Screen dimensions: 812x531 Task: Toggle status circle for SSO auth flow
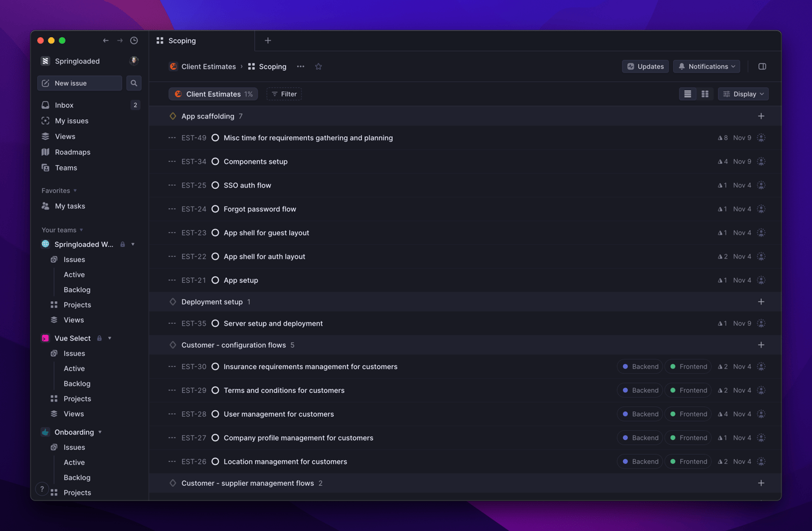(x=215, y=185)
